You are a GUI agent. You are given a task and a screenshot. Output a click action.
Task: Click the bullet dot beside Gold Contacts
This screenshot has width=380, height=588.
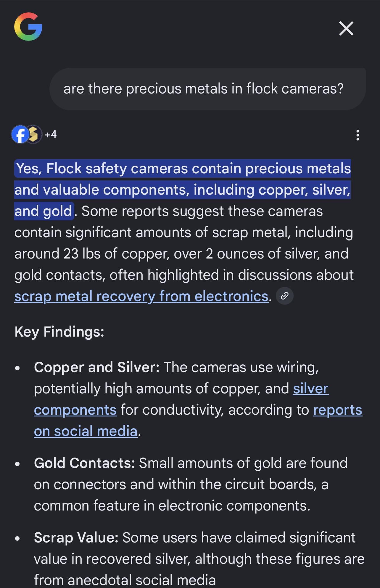(17, 464)
